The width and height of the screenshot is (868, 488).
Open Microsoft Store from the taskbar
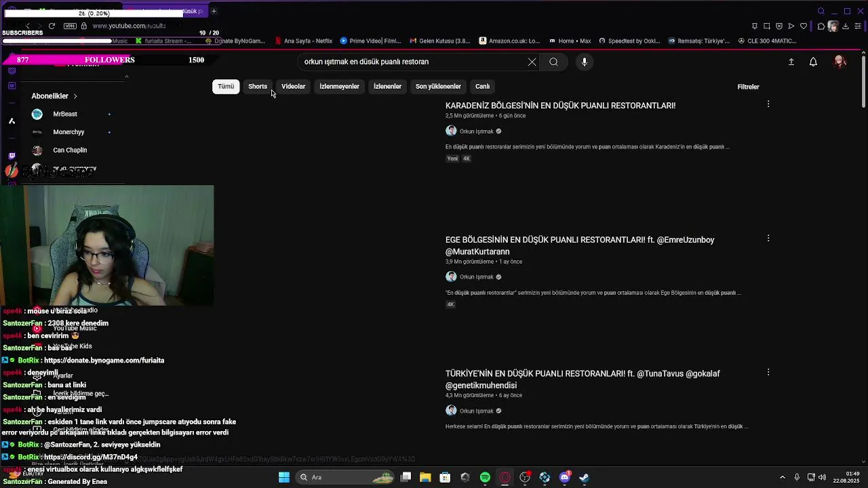click(445, 477)
